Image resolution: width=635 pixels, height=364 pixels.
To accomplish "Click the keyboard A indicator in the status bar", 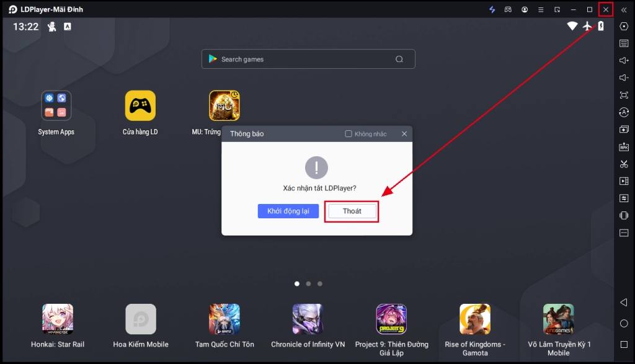I will [x=68, y=27].
